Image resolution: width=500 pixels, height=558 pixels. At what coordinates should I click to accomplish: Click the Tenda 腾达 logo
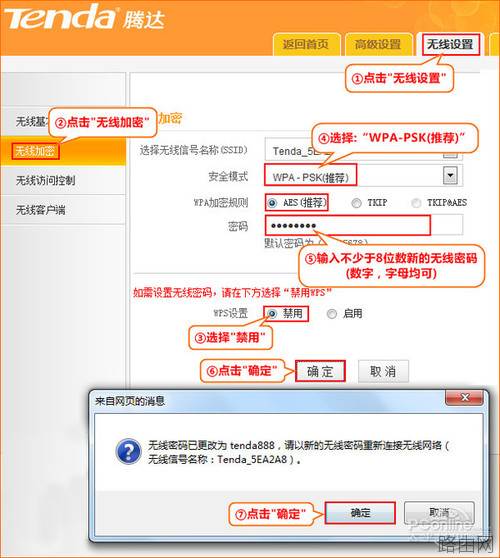point(84,17)
